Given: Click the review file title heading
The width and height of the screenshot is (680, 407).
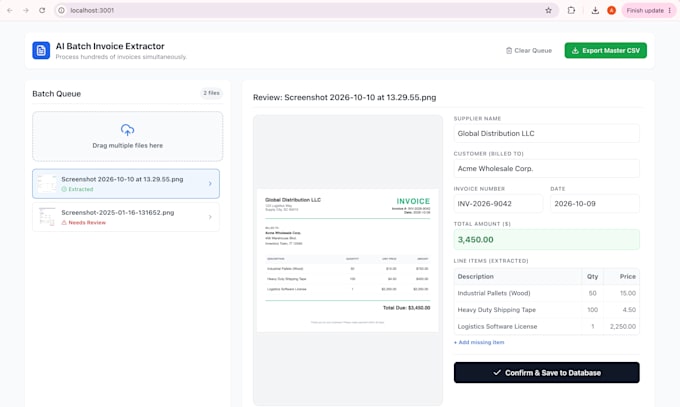Looking at the screenshot, I should pos(344,98).
